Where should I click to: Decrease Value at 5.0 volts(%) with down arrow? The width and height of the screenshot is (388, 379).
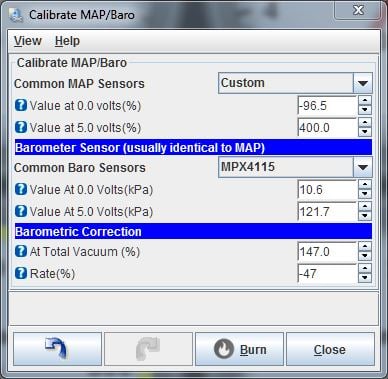click(365, 132)
